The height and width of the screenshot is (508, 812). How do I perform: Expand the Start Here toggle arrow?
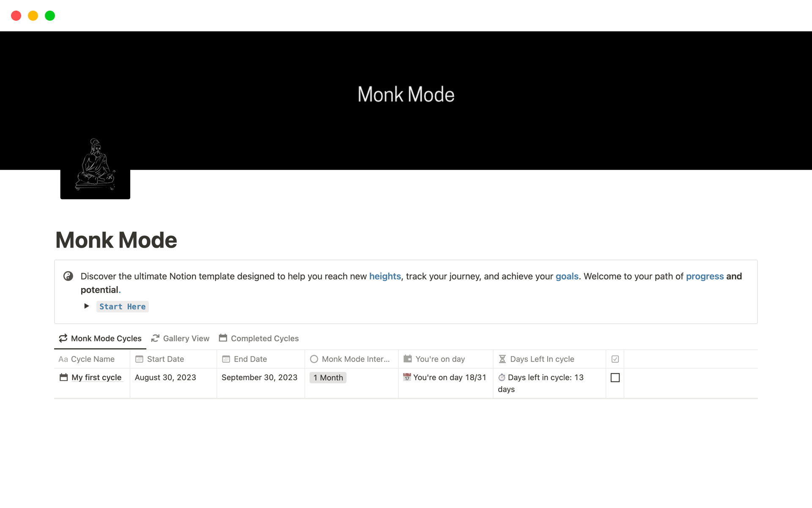tap(87, 306)
